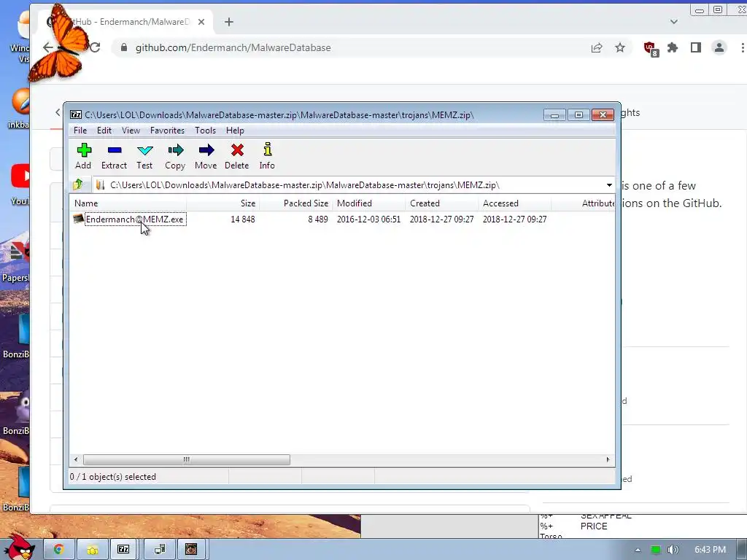The height and width of the screenshot is (560, 747).
Task: Close the GitHub MalwareDatabase tab
Action: click(201, 22)
